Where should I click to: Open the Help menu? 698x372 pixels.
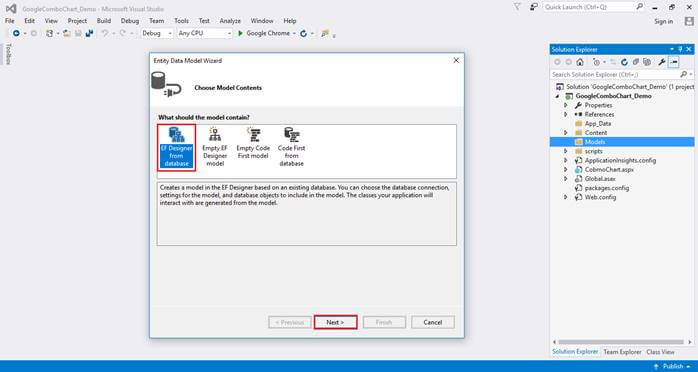[290, 21]
